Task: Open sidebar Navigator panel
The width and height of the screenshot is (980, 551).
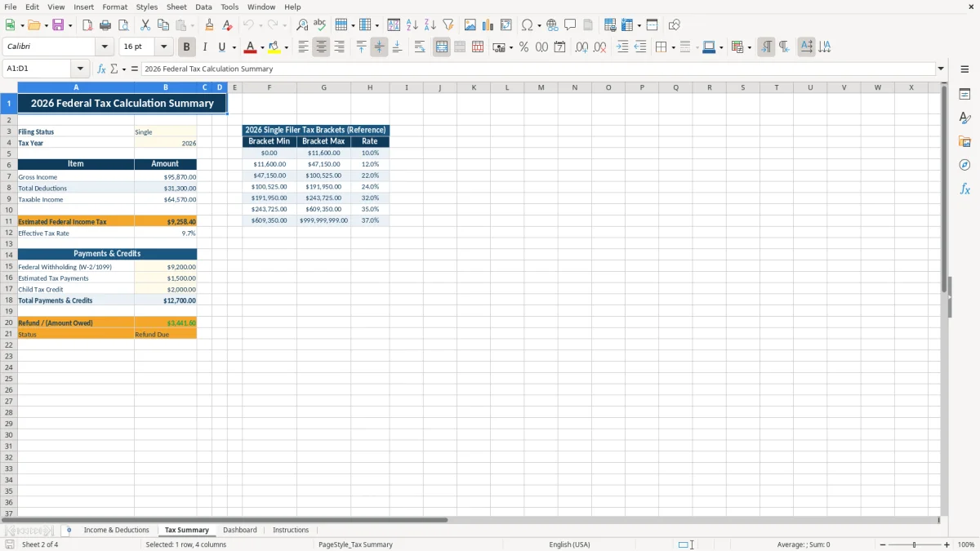Action: (964, 165)
